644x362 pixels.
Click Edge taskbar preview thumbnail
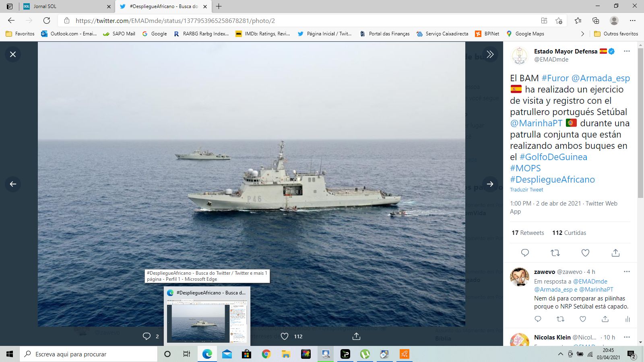[207, 316]
